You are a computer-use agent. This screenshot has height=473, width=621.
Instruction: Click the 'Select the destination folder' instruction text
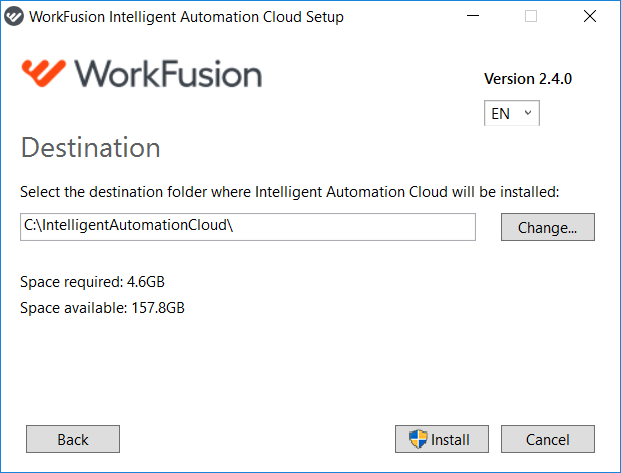pos(290,192)
